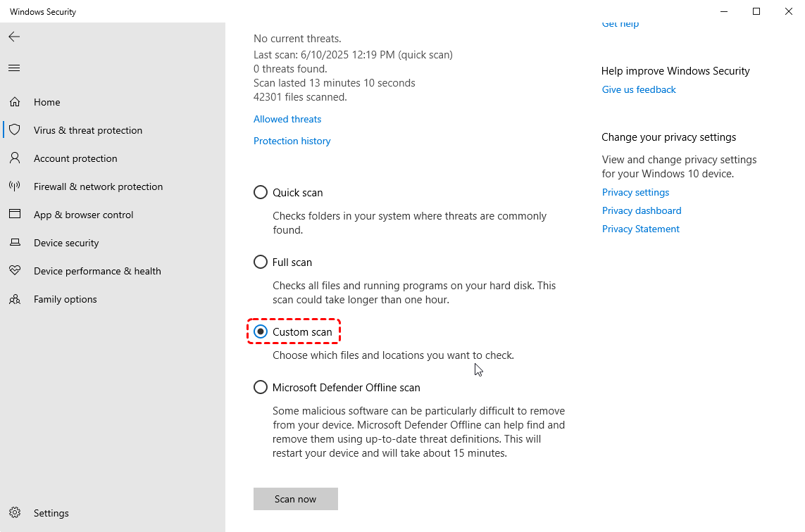Image resolution: width=805 pixels, height=532 pixels.
Task: Select the Custom scan radio button
Action: click(x=261, y=332)
